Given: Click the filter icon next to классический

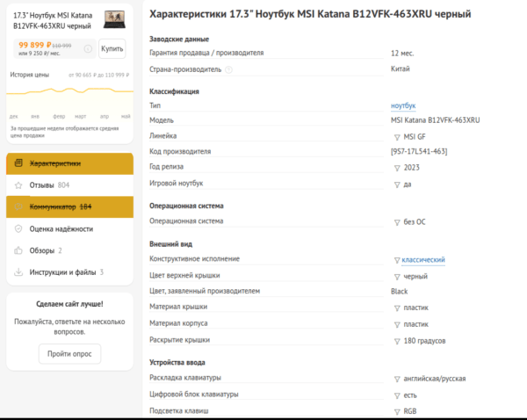Looking at the screenshot, I should pyautogui.click(x=397, y=260).
